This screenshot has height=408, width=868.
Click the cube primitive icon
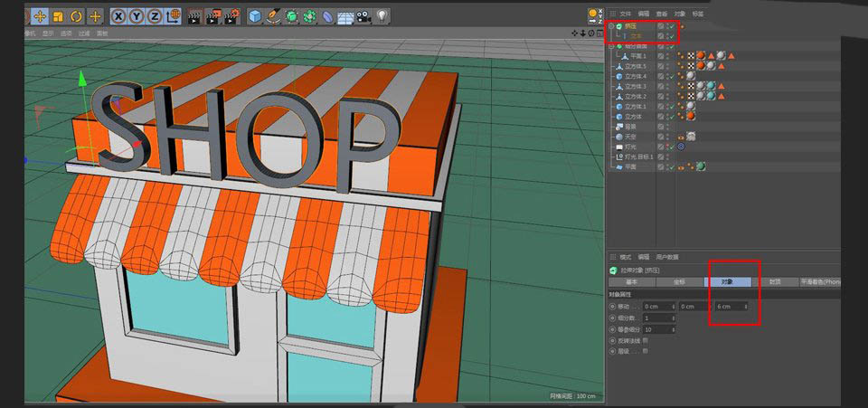(x=255, y=16)
